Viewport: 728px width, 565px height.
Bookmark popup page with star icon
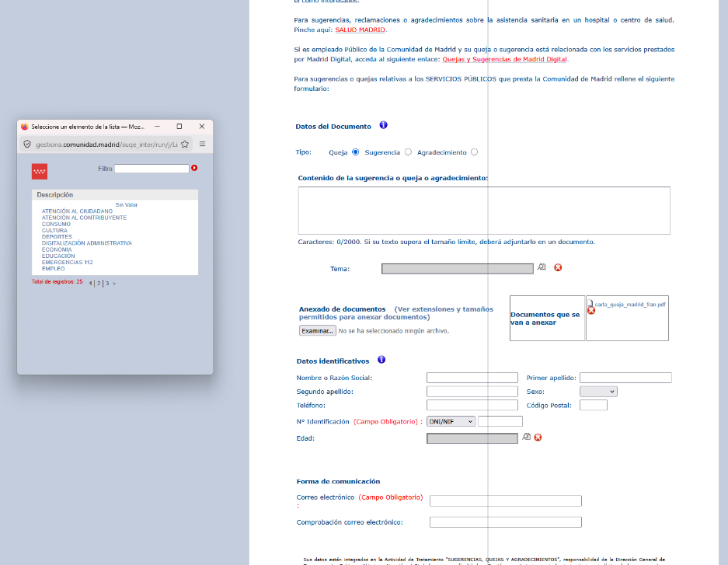tap(185, 144)
